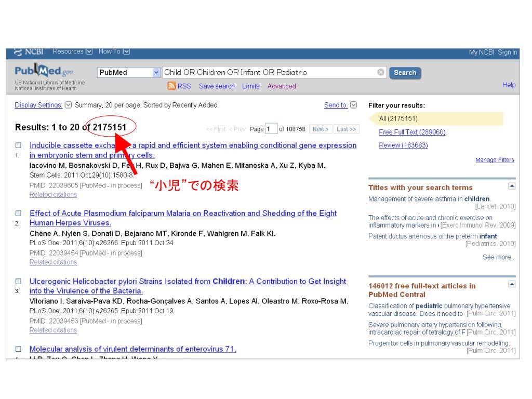Click 'Stem Cells. 2011 Oct;29(10):1580-8' citation
The height and width of the screenshot is (399, 532).
point(82,175)
